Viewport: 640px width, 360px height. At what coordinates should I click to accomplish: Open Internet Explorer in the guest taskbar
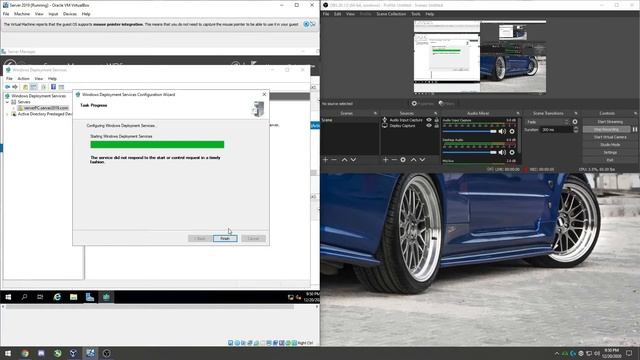tap(57, 297)
